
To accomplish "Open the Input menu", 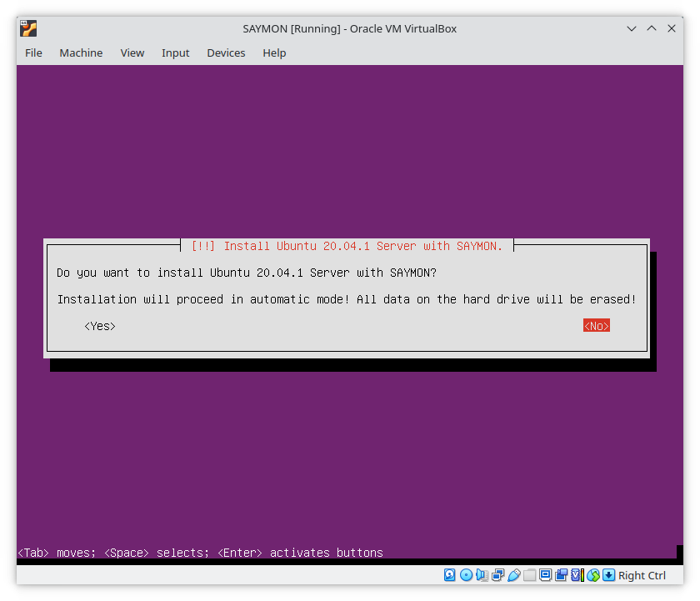I will [176, 53].
